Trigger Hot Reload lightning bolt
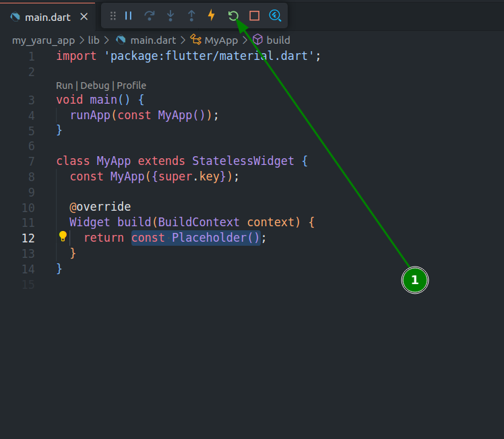504x439 pixels. point(212,15)
